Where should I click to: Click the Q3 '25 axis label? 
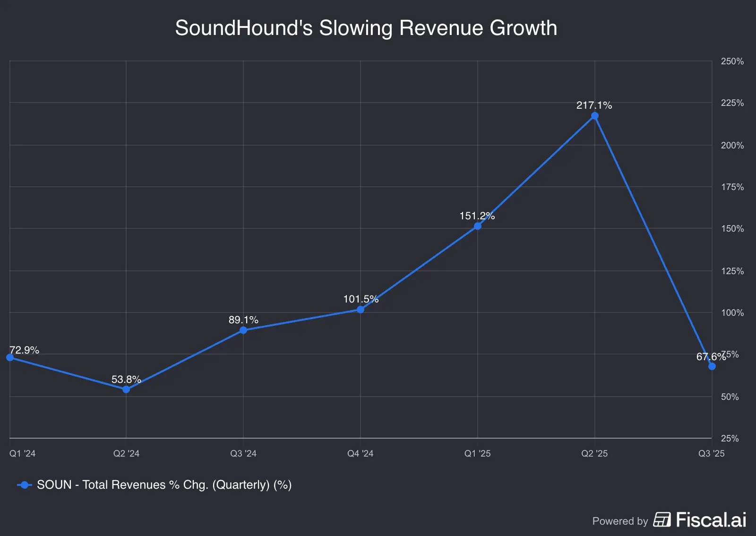tap(713, 453)
